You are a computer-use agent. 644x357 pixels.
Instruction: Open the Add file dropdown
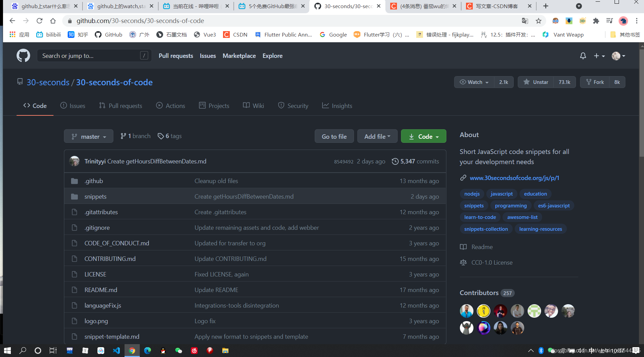coord(377,136)
